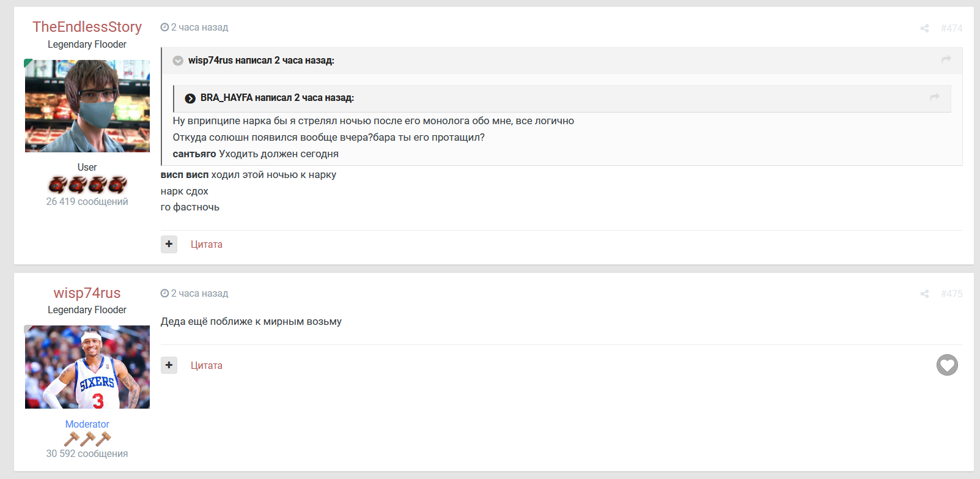The width and height of the screenshot is (980, 479).
Task: Go to BRA_HAYFA's original post via arrow
Action: 934,97
